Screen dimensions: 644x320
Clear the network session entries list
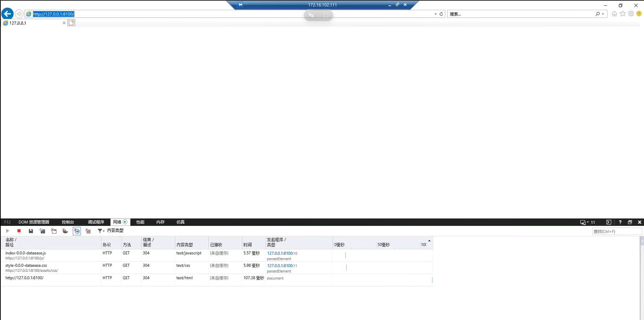[x=88, y=231]
